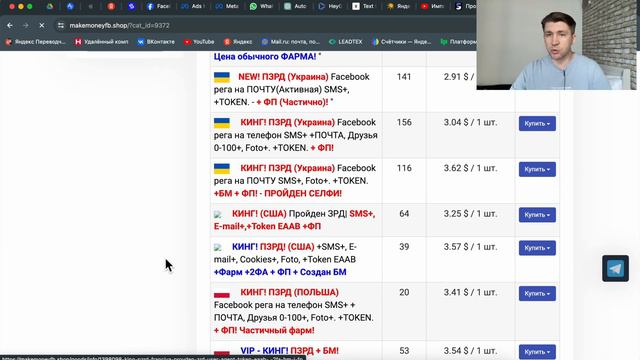Click quantity value 116
The width and height of the screenshot is (640, 360).
(404, 169)
